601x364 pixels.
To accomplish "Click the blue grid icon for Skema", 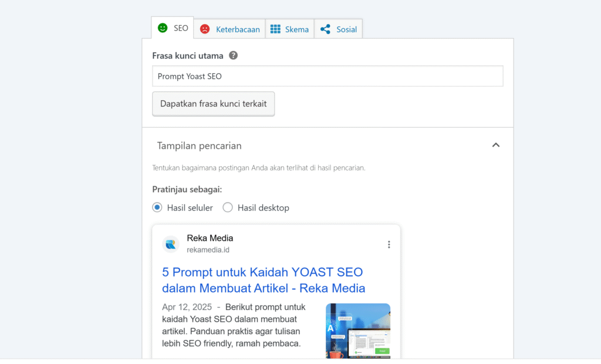I will [x=275, y=29].
